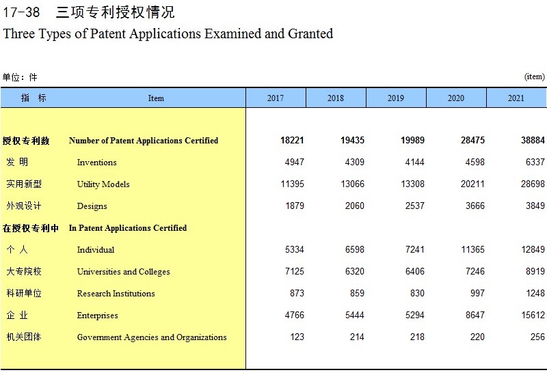Click Government Agencies value 123

coord(297,337)
